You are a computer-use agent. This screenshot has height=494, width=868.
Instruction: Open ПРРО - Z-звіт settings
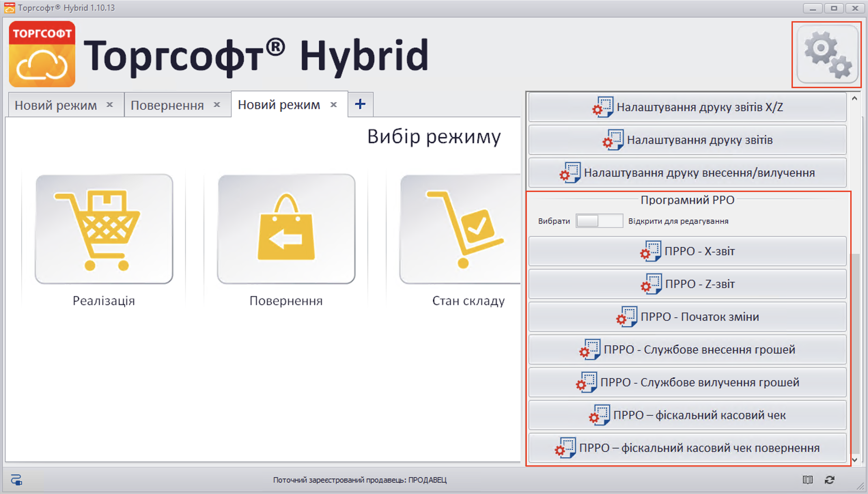click(687, 284)
